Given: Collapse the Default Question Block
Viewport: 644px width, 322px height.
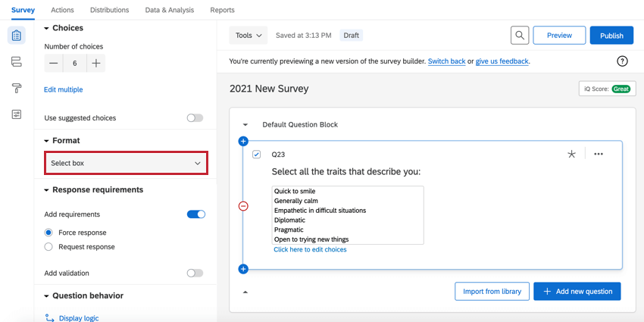Looking at the screenshot, I should point(245,124).
